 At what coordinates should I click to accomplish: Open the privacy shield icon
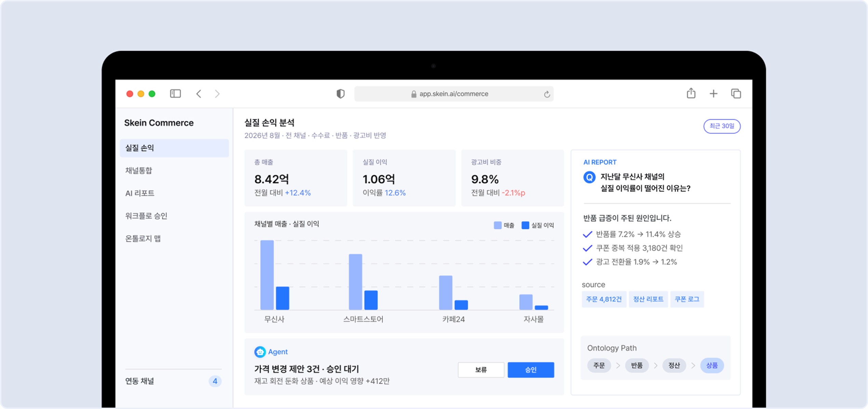[340, 94]
